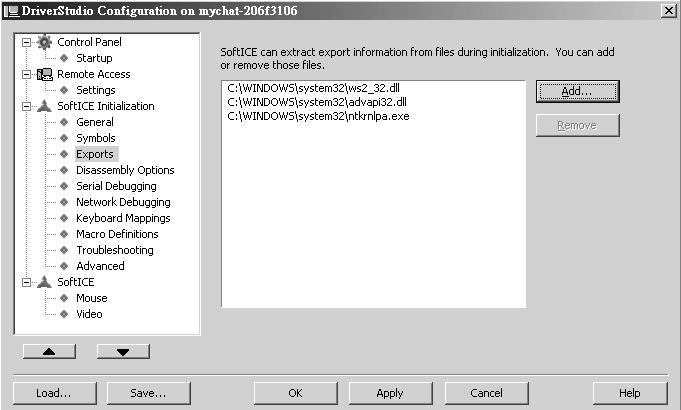Click the diamond bullet next to Serial Debugging
The height and width of the screenshot is (410, 681).
[64, 186]
